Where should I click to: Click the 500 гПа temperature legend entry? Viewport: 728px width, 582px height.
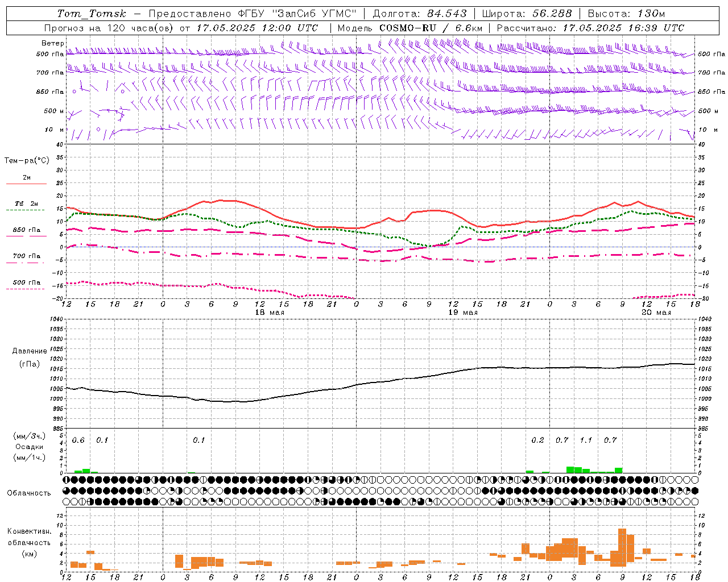pos(26,282)
